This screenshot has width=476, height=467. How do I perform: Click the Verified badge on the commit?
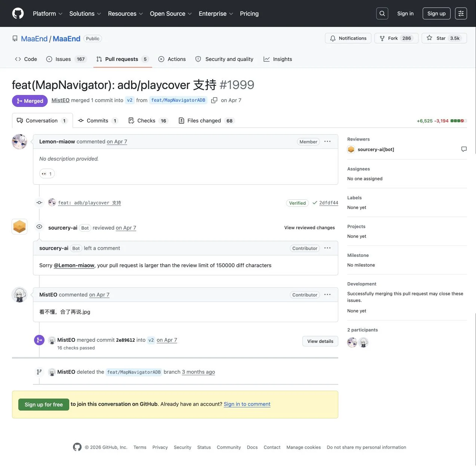(x=297, y=203)
